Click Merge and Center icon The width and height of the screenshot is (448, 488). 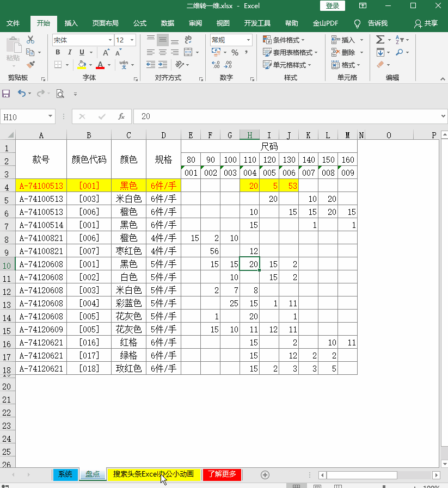[188, 52]
